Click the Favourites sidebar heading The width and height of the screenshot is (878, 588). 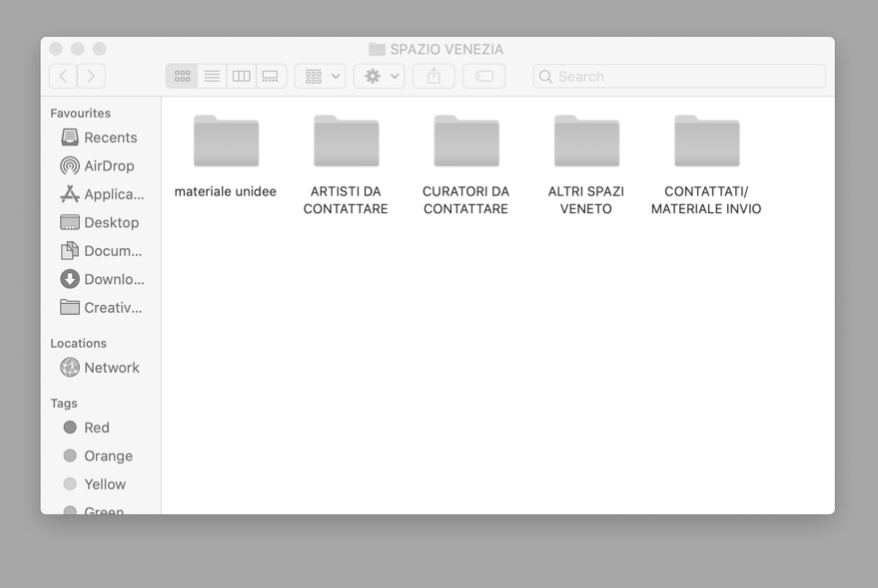pyautogui.click(x=81, y=113)
